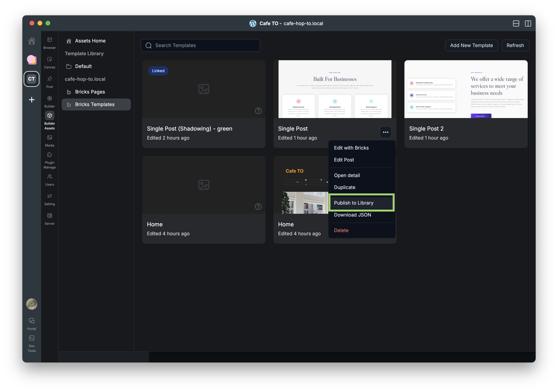Click Add New Template button

471,45
